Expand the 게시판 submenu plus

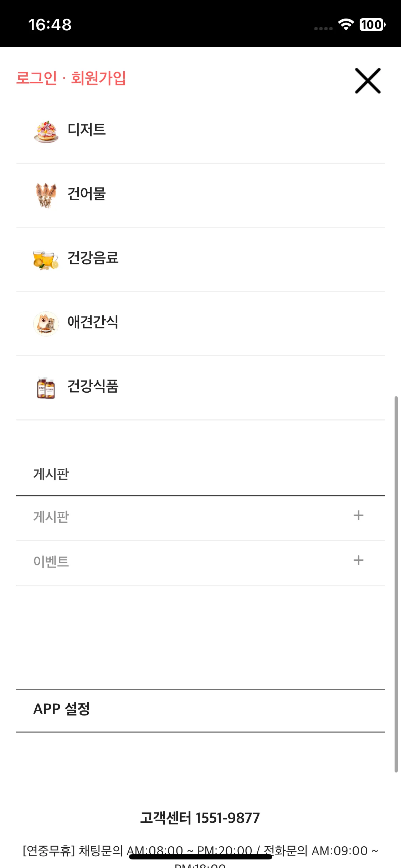coord(359,515)
